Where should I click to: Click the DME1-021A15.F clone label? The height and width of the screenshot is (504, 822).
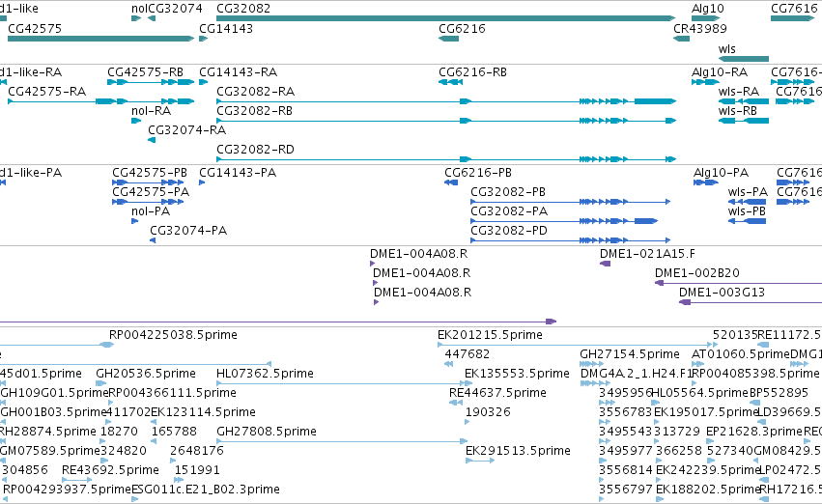pos(647,254)
